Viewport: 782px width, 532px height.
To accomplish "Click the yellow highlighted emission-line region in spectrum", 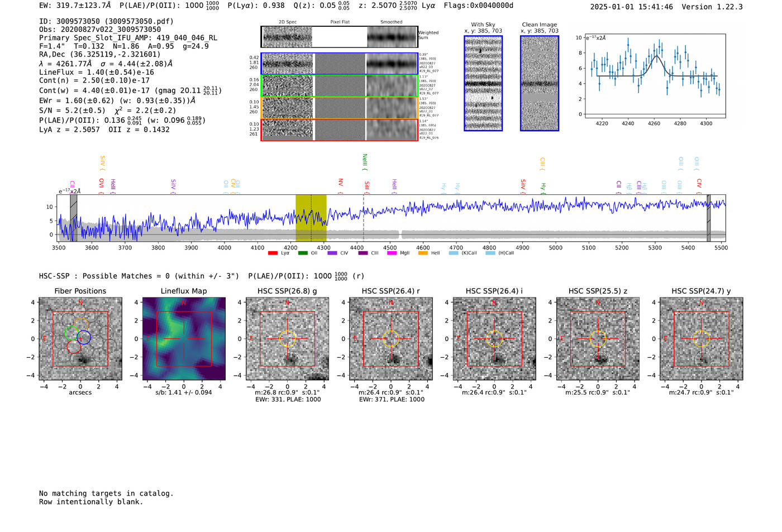I will click(311, 218).
